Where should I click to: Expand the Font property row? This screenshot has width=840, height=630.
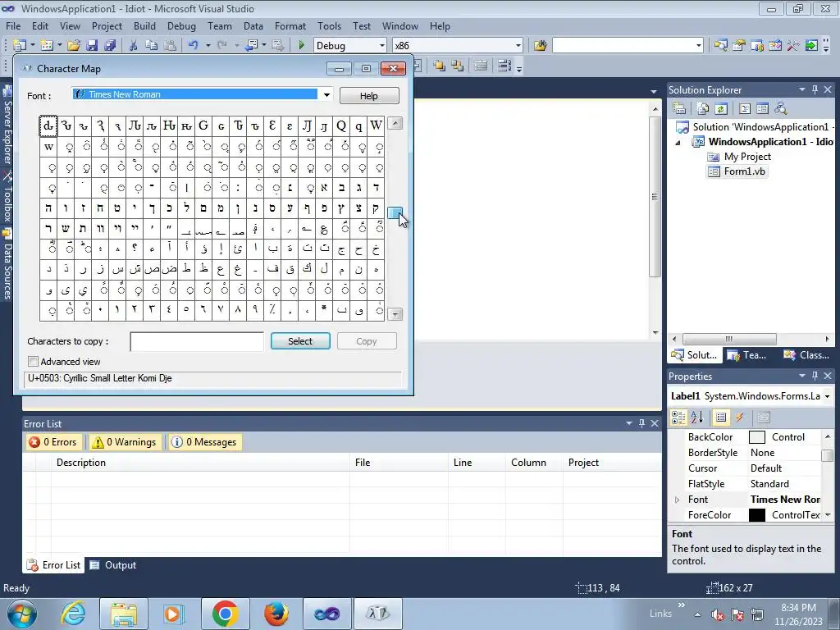pos(677,500)
